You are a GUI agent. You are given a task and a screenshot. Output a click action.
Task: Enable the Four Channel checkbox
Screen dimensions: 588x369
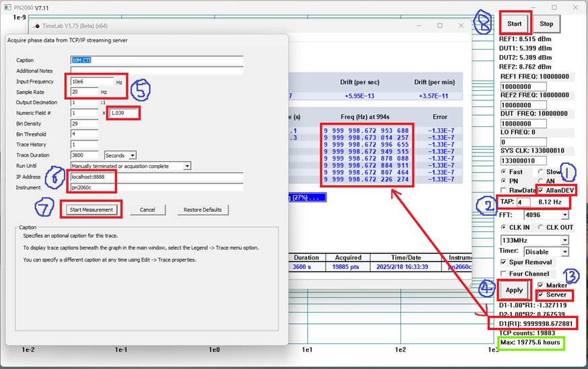pos(503,274)
